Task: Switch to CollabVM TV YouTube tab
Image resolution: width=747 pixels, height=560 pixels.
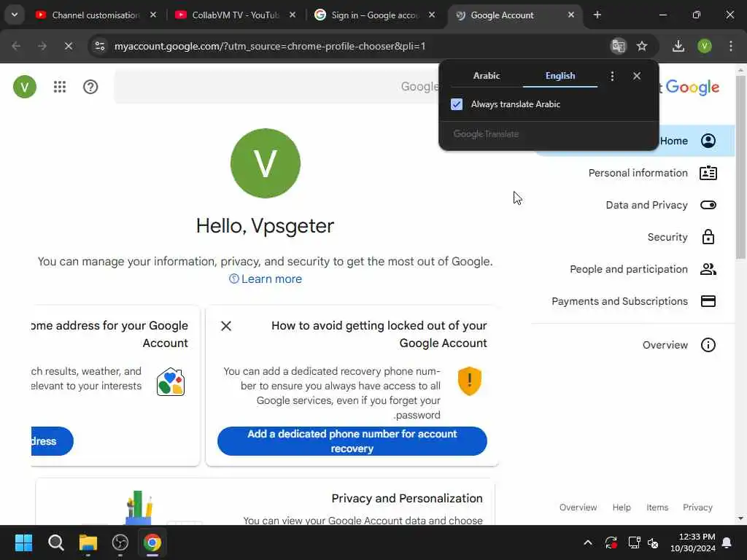Action: 236,15
